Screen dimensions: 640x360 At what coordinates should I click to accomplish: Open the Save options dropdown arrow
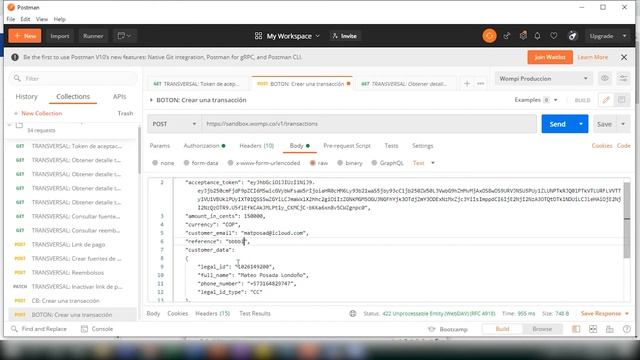(x=623, y=124)
